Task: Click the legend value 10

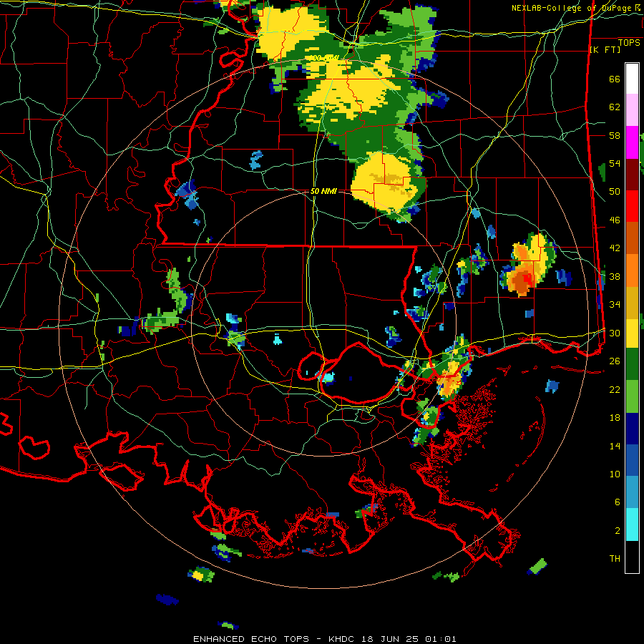Action: coord(615,474)
